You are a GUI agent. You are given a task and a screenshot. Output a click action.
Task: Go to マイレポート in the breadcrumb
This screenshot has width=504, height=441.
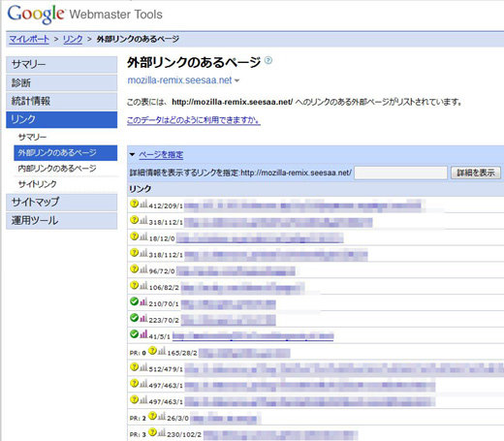[29, 39]
